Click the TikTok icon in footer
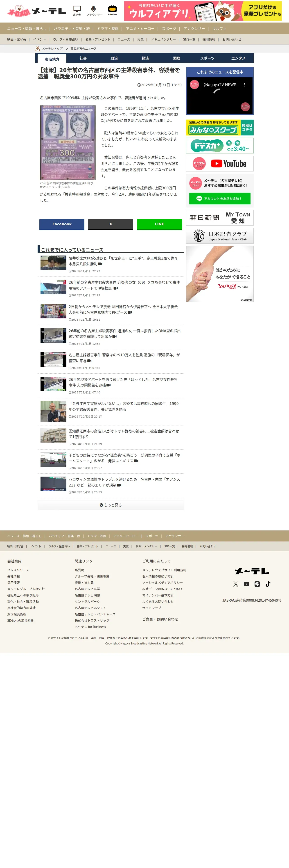Viewport: 289px width, 868px height. (268, 584)
